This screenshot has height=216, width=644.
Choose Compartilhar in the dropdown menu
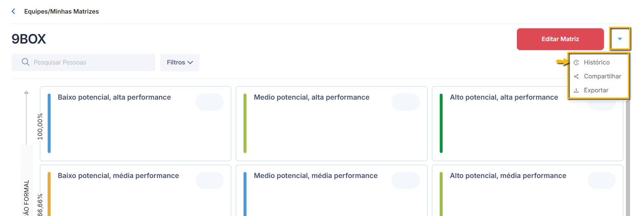pos(602,76)
